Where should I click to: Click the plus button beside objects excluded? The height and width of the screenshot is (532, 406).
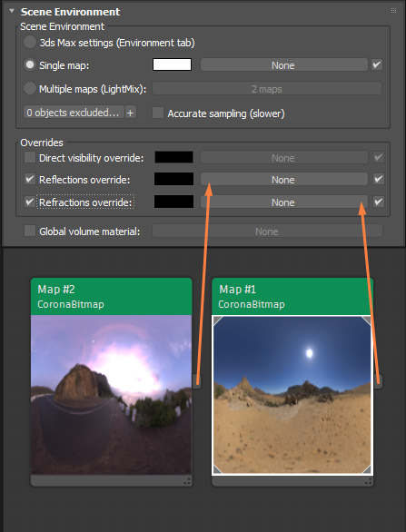click(x=131, y=113)
